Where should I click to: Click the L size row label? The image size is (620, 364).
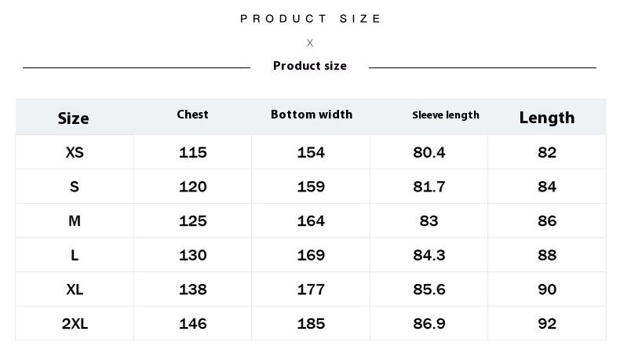click(75, 255)
